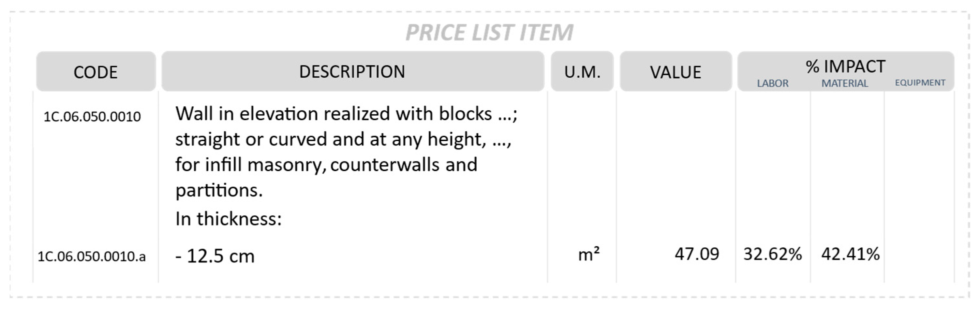Image resolution: width=980 pixels, height=310 pixels.
Task: Click the 'In thickness:' text
Action: (x=228, y=219)
